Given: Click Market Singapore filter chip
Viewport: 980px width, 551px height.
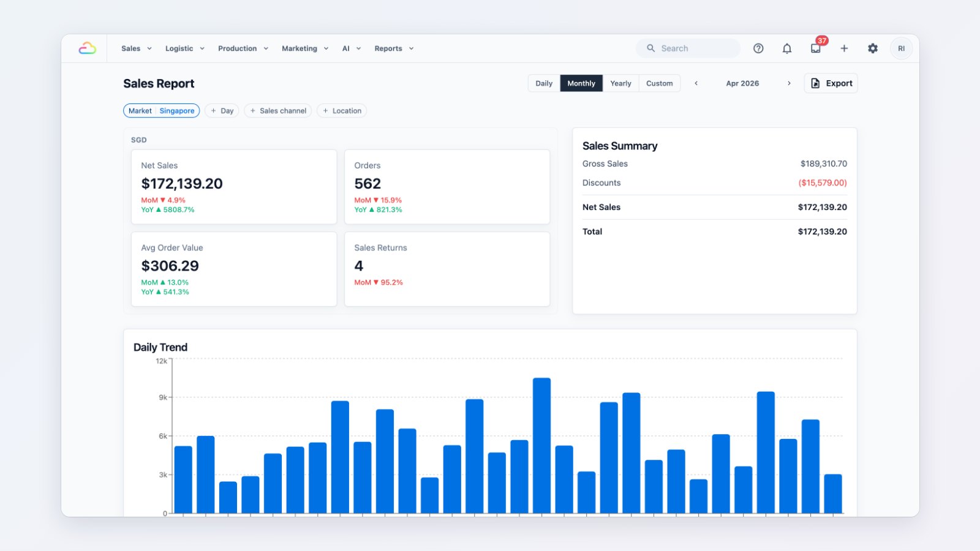Looking at the screenshot, I should tap(162, 111).
